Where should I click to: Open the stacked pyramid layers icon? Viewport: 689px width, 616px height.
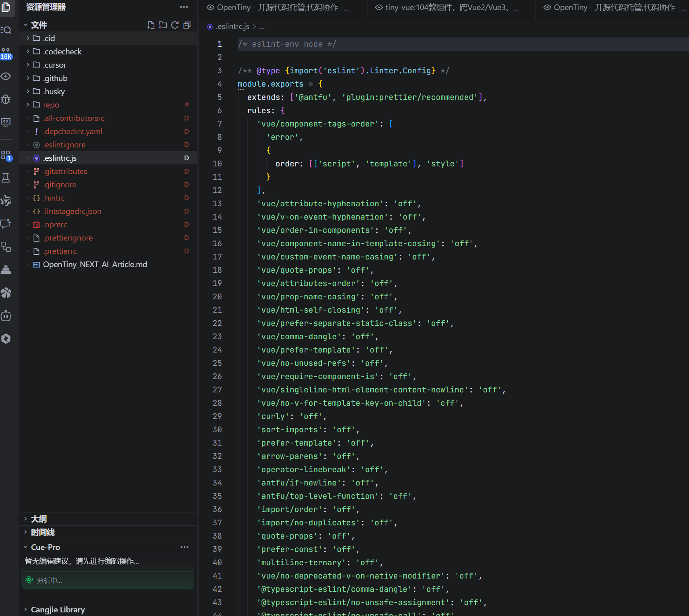tap(6, 270)
